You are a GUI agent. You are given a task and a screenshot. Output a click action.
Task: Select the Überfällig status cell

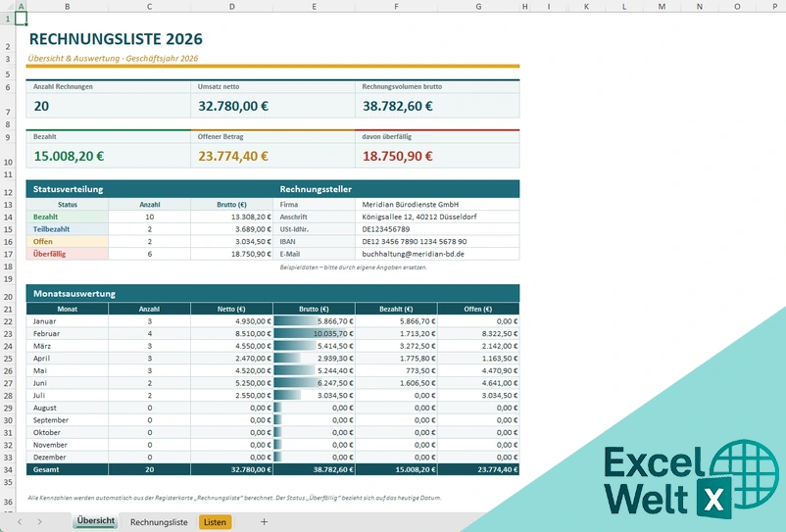(x=68, y=254)
